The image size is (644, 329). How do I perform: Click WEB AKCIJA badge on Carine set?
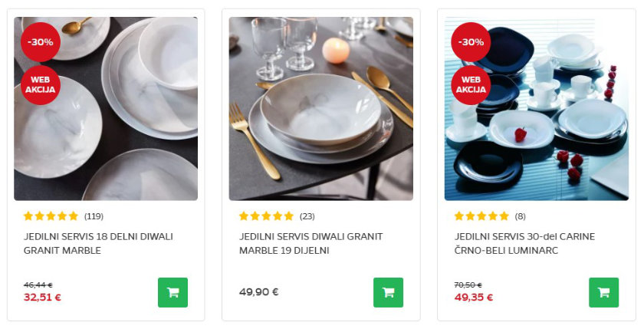pos(471,84)
